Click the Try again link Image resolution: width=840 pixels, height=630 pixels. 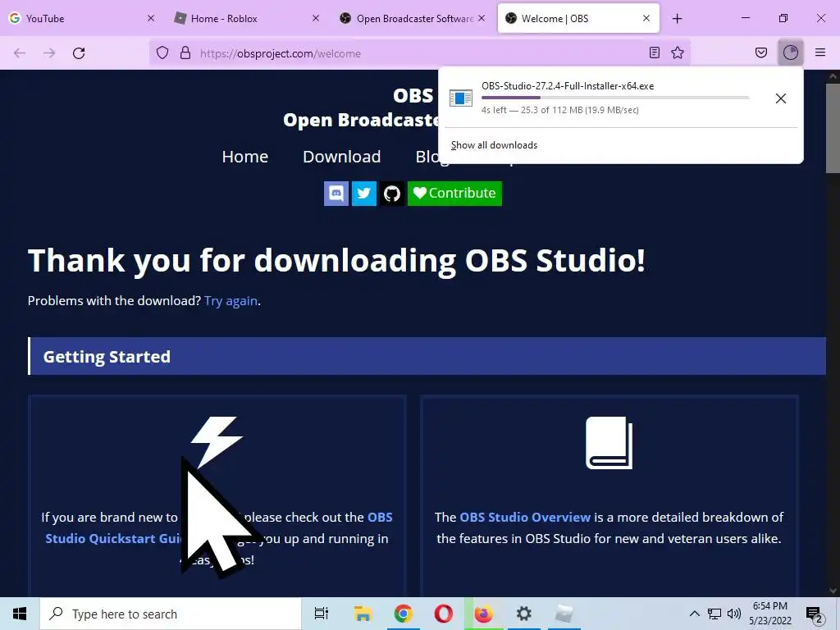(231, 301)
